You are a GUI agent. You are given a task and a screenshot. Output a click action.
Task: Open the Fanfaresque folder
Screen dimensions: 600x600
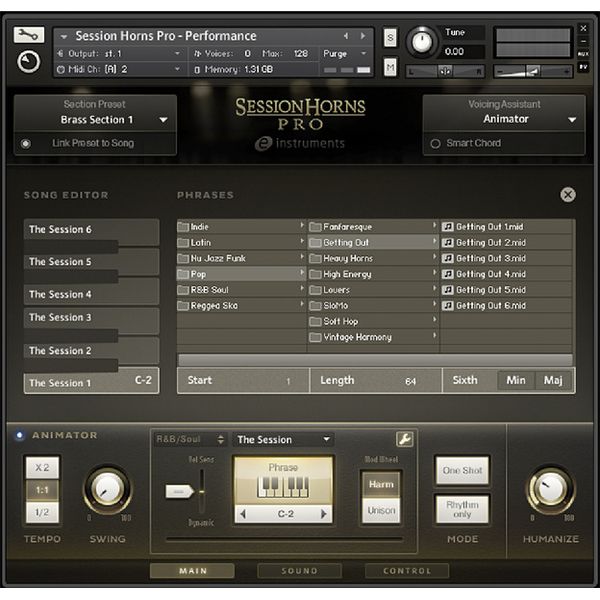[x=373, y=227]
